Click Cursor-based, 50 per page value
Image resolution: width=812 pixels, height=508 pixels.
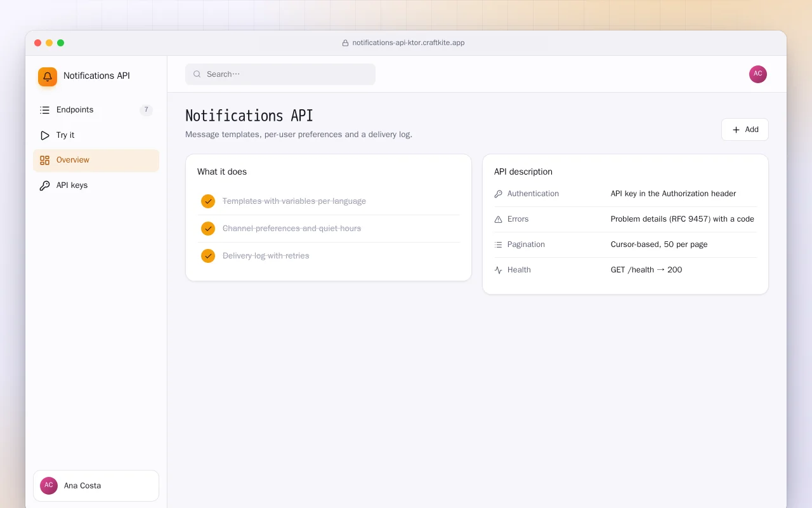tap(659, 244)
